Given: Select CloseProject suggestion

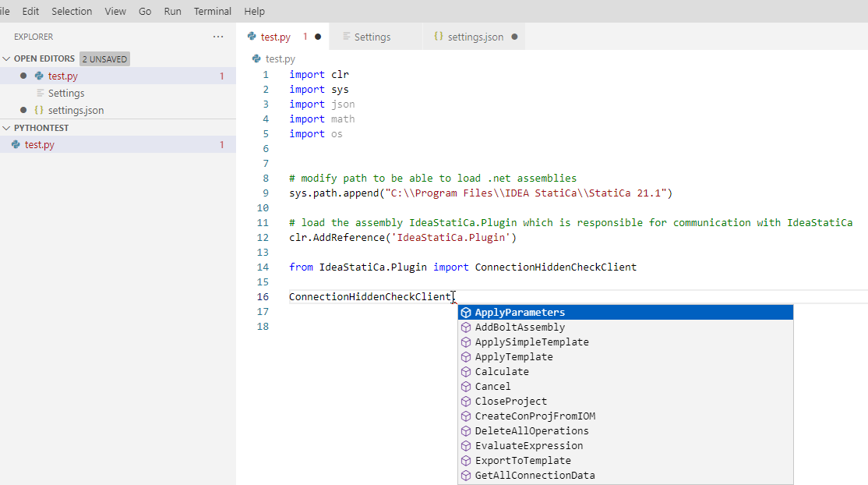Looking at the screenshot, I should pyautogui.click(x=626, y=402).
